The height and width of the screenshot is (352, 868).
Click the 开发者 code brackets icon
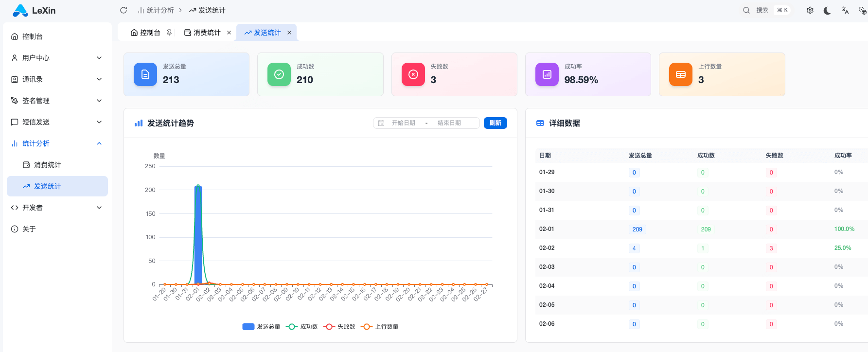[15, 208]
